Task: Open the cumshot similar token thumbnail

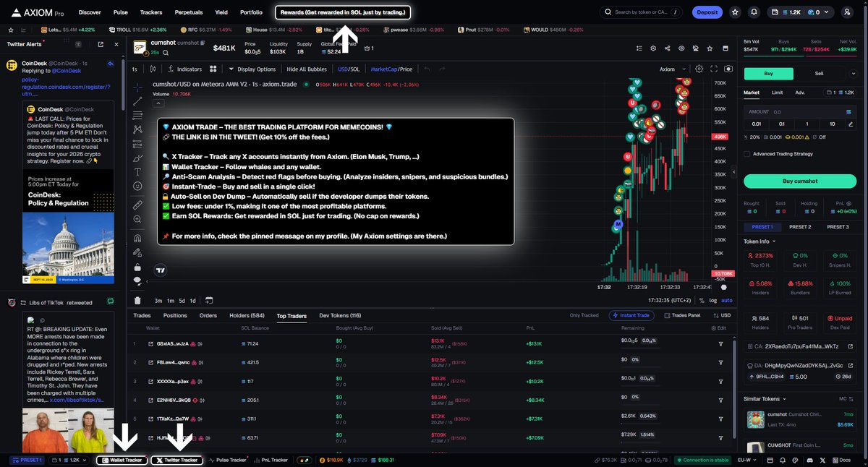Action: 756,419
